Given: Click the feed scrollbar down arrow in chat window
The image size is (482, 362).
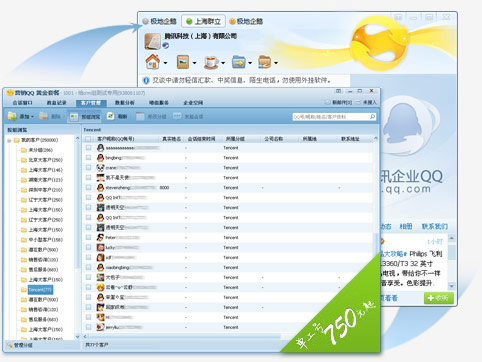Looking at the screenshot, I should pyautogui.click(x=452, y=286).
